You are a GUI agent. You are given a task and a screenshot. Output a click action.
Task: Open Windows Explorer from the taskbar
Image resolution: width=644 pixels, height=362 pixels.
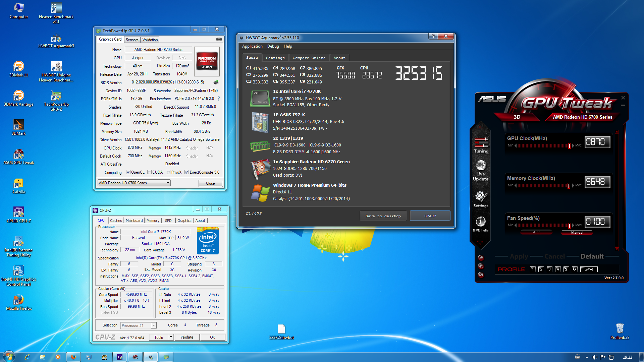[x=43, y=357]
